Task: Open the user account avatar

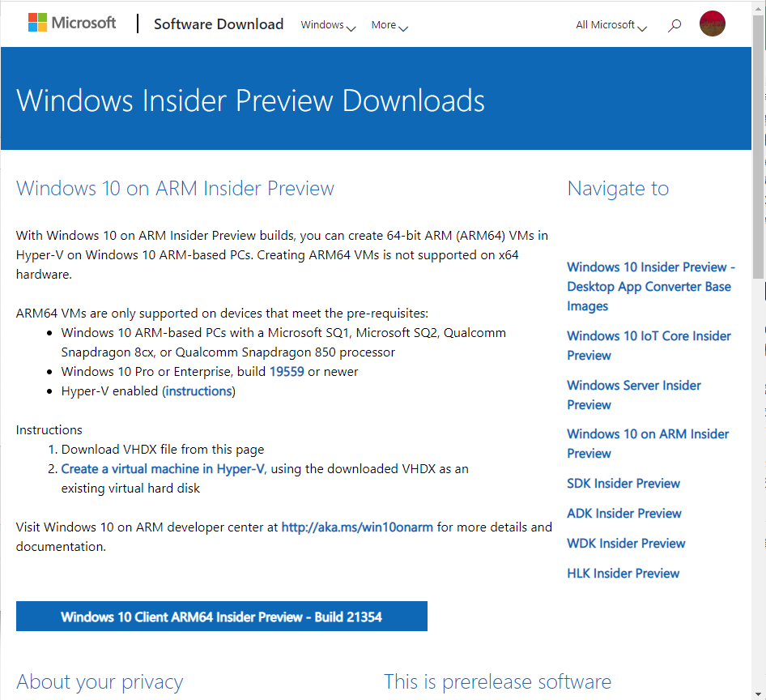Action: 713,23
